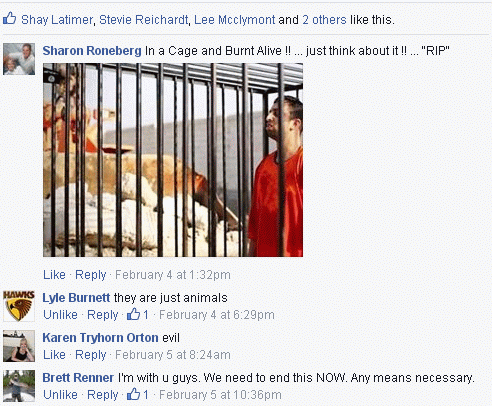Click thumbs-up count on Lyle Burnett's comment
The height and width of the screenshot is (406, 492).
click(138, 314)
